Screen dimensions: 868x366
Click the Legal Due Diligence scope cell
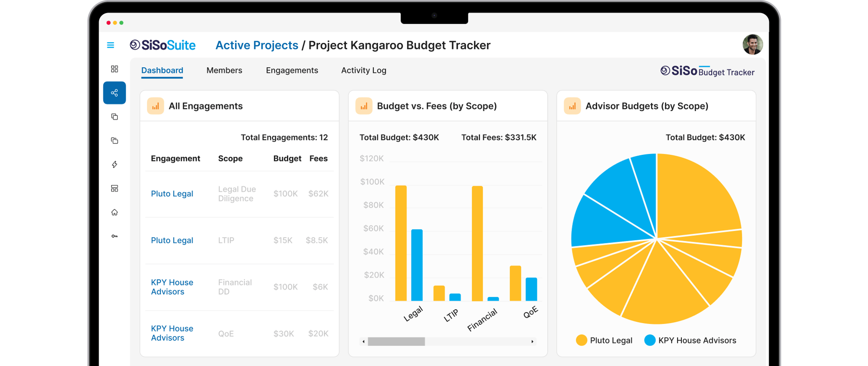237,194
